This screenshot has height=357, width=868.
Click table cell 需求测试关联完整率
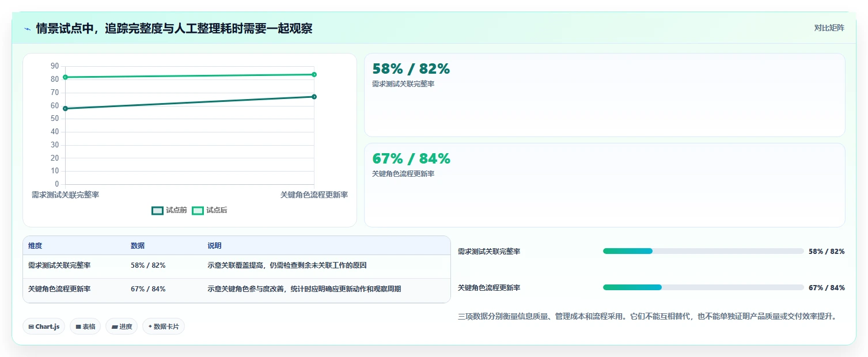pyautogui.click(x=59, y=265)
